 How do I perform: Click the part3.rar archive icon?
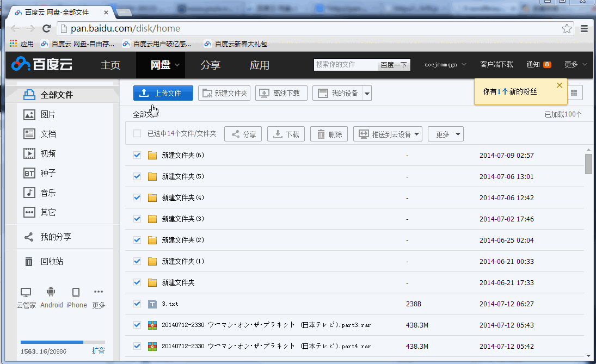tap(152, 325)
